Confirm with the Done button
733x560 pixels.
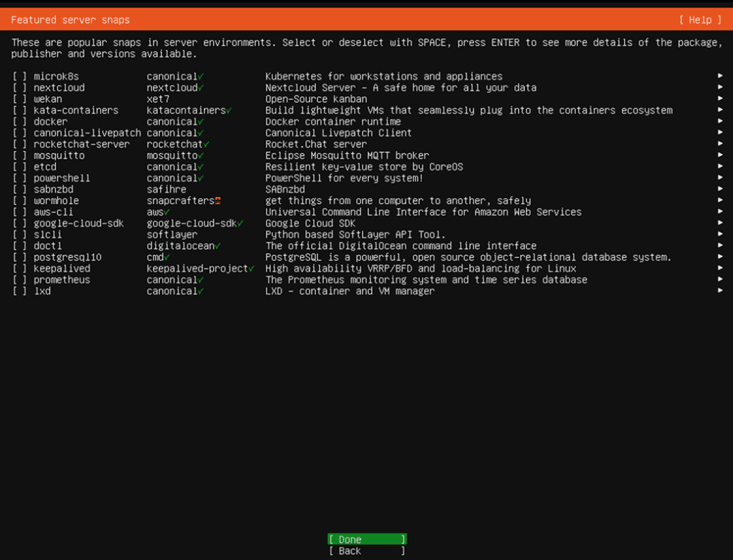tap(367, 539)
